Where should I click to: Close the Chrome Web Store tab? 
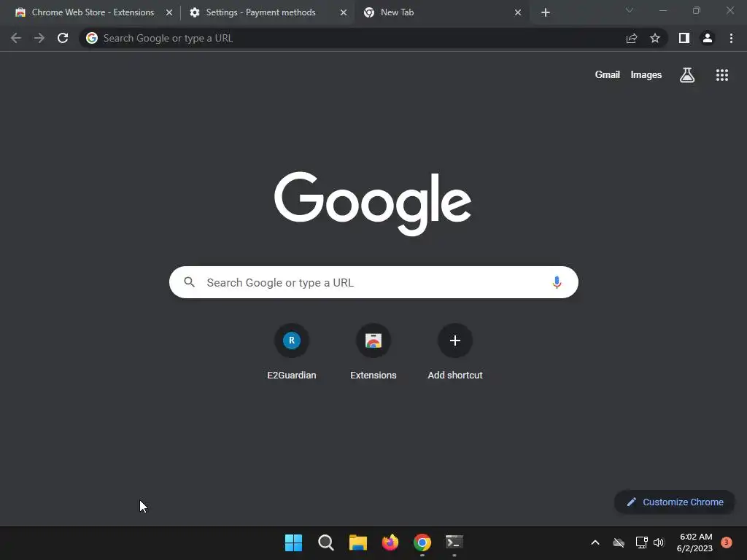[169, 13]
